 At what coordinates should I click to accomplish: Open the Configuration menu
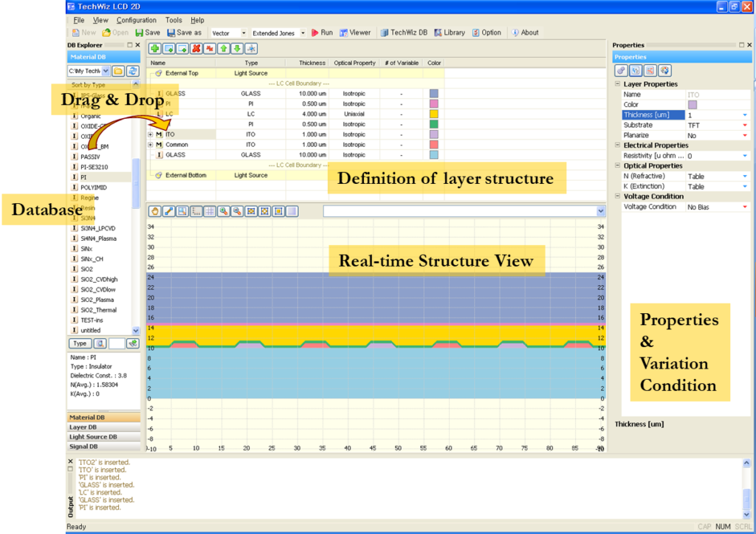click(x=136, y=20)
